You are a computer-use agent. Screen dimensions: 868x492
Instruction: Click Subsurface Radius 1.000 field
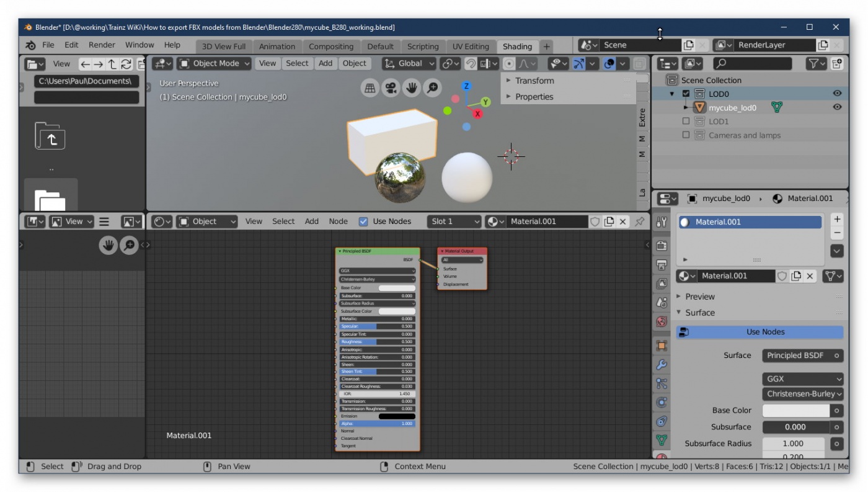click(x=794, y=444)
